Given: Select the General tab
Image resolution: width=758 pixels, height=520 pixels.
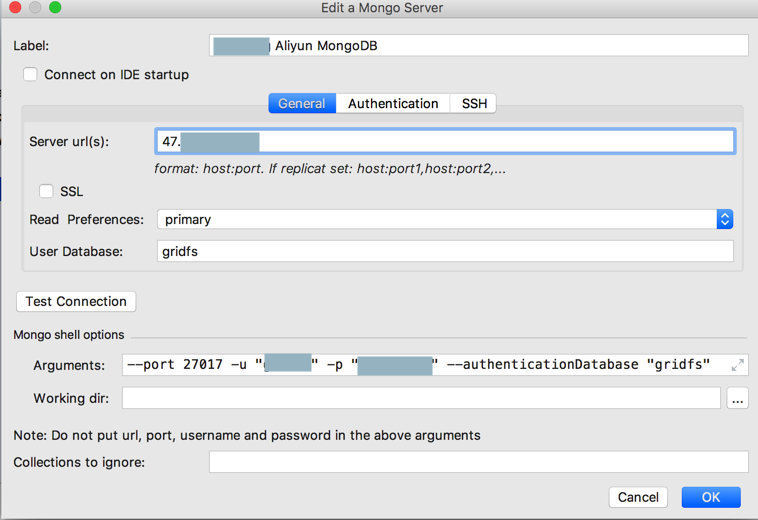Looking at the screenshot, I should click(x=302, y=103).
